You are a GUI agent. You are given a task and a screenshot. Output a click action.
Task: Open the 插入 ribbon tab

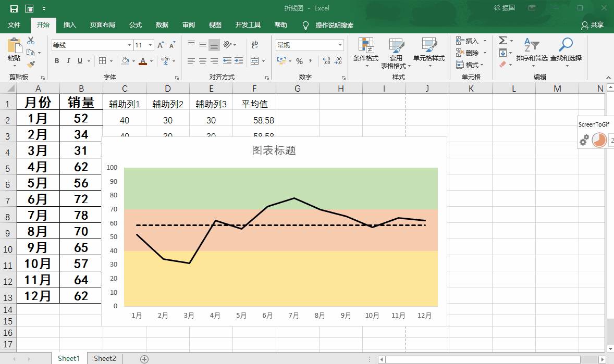coord(70,24)
